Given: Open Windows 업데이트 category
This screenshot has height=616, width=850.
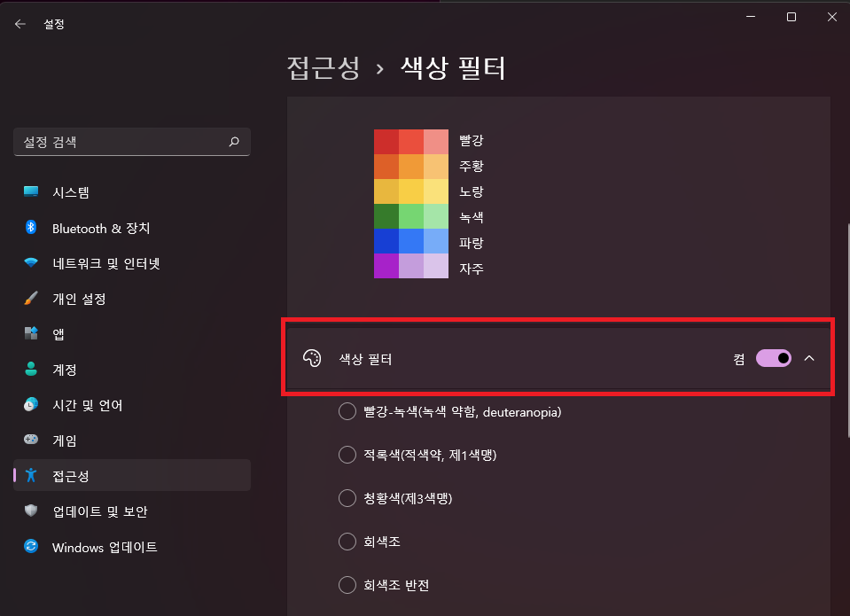Looking at the screenshot, I should coord(132,547).
